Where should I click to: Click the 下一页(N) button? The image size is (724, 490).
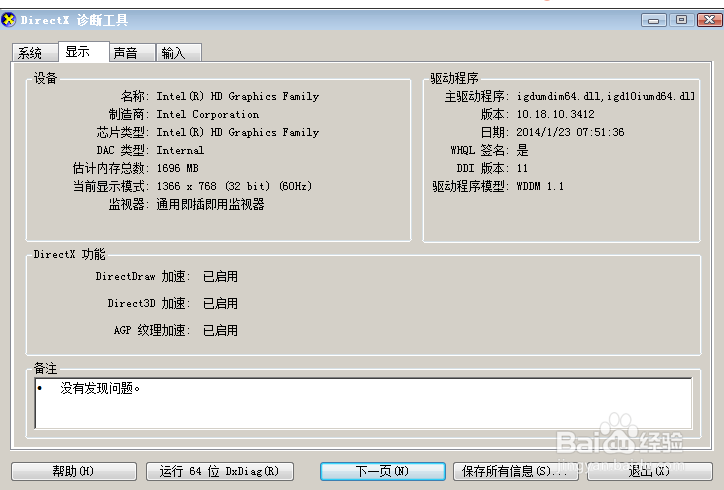pos(383,471)
